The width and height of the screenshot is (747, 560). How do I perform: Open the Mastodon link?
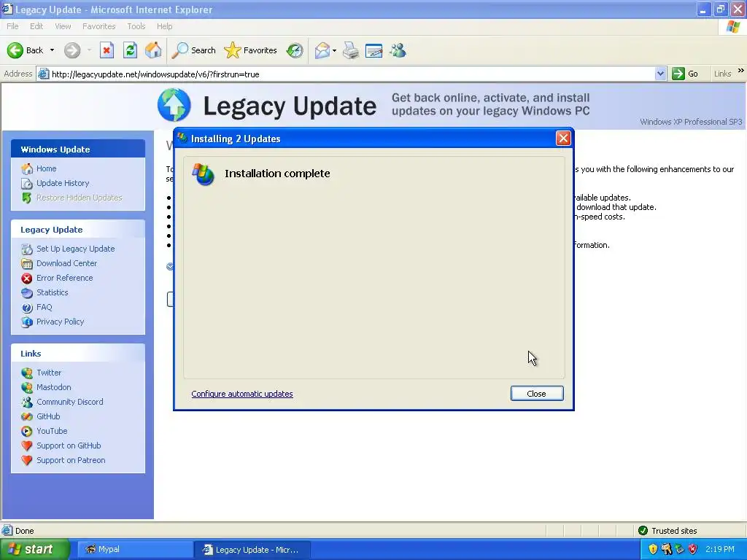[54, 387]
